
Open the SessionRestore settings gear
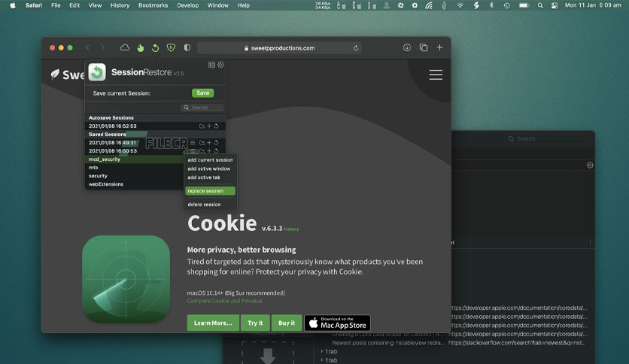coord(220,65)
